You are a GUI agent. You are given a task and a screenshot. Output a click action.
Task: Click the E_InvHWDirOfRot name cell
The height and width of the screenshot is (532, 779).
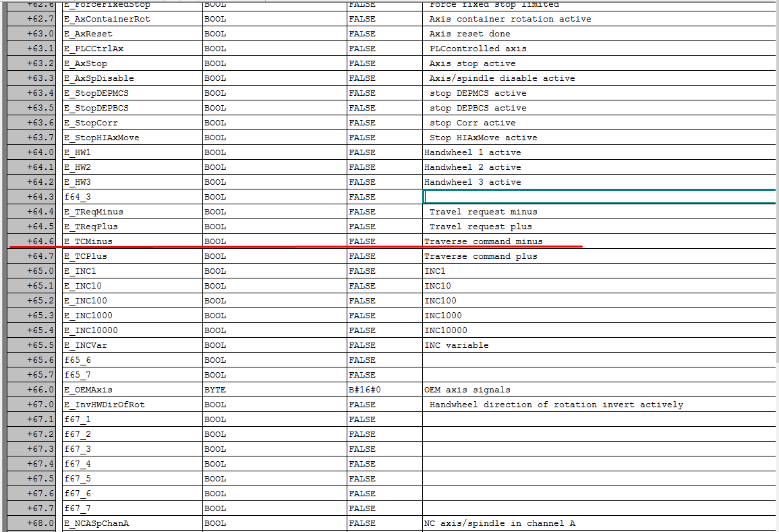tap(133, 405)
